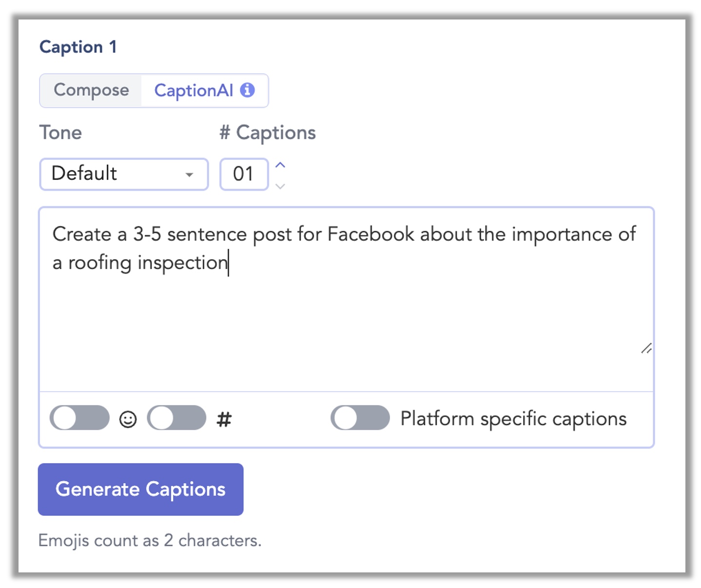
Task: Click the smiley emoji icon
Action: [x=128, y=419]
